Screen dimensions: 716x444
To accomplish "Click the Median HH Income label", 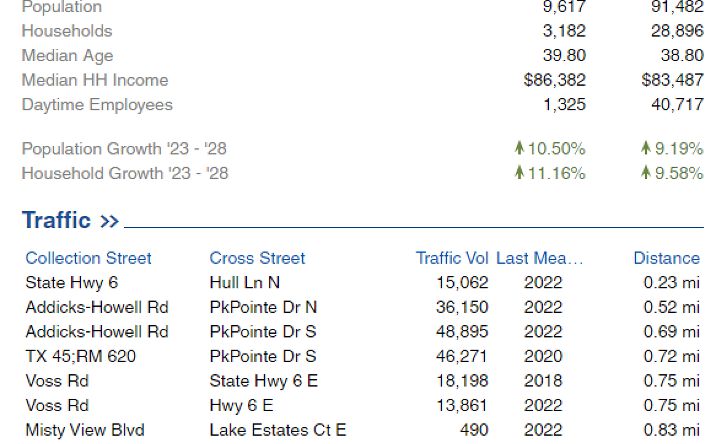I will 95,80.
